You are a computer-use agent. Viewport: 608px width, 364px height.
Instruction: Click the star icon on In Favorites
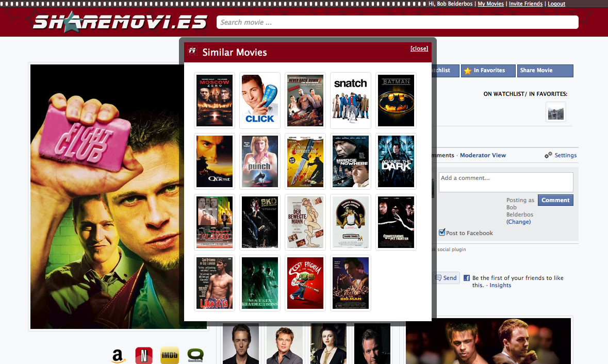click(x=468, y=71)
